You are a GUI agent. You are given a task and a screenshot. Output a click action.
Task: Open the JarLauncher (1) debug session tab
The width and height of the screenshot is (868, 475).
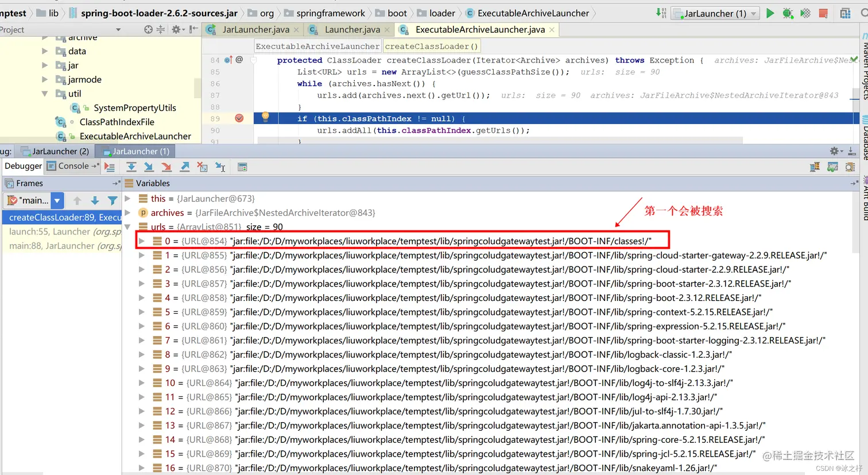135,151
